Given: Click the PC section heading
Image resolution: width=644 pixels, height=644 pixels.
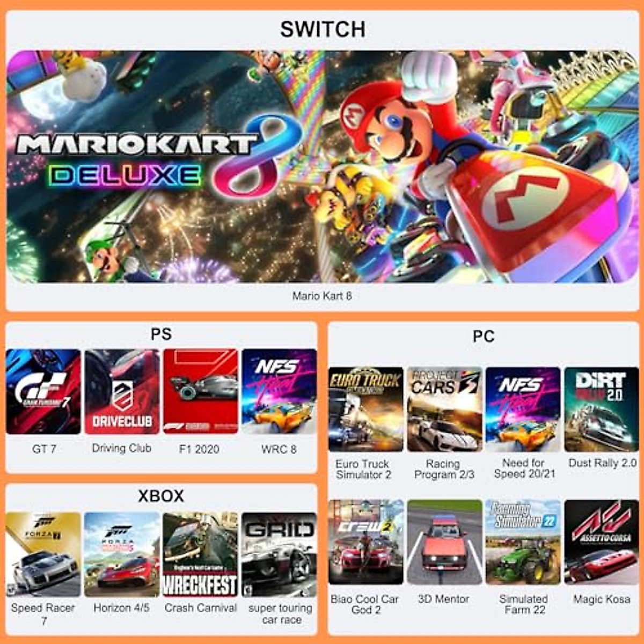Looking at the screenshot, I should (483, 336).
